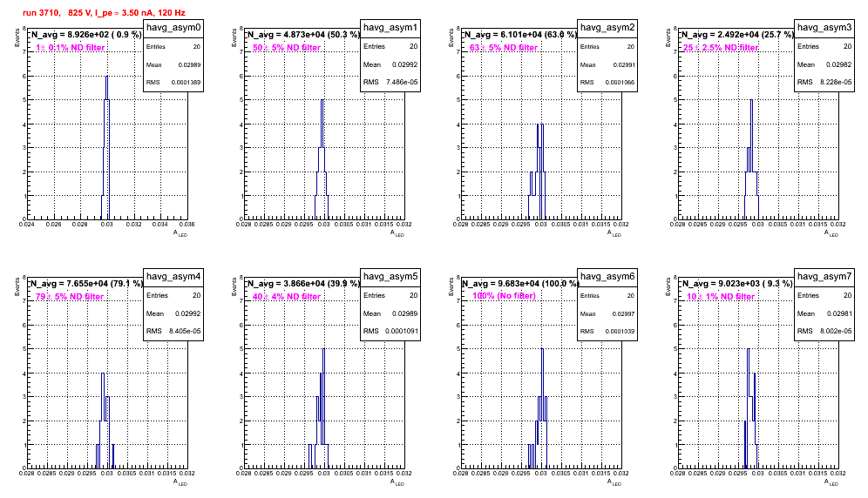Click the RMS 8.405e-05 value in havg_asym4
This screenshot has width=868, height=498.
coord(186,331)
